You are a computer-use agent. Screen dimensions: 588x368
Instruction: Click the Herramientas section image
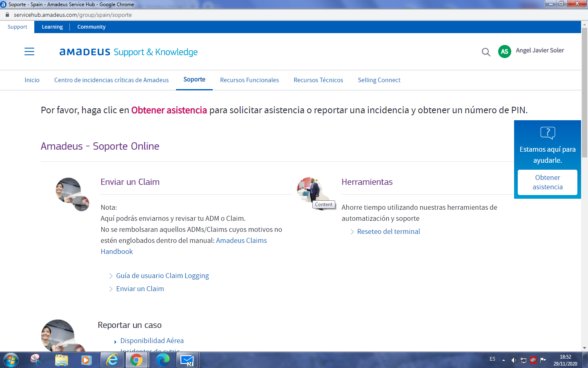314,193
